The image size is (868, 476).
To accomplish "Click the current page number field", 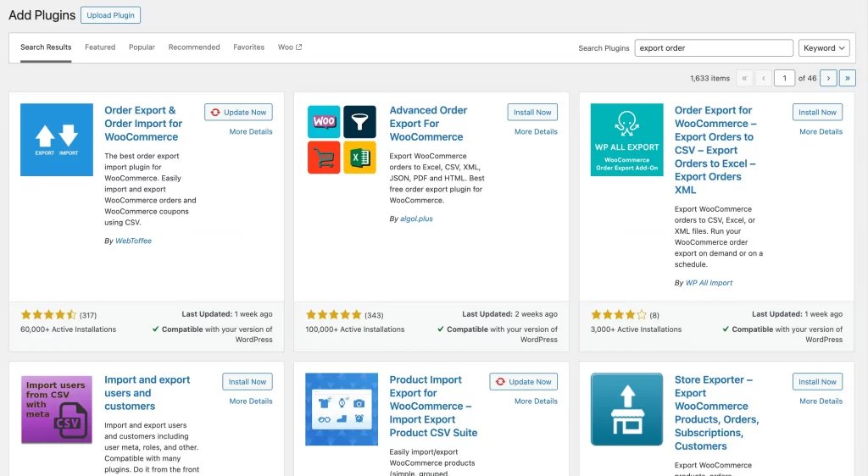I will tap(784, 78).
